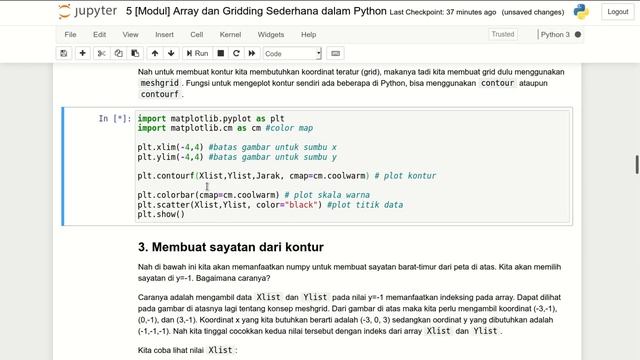Screen dimensions: 640x360
Task: Open the Insert menu
Action: [x=164, y=35]
